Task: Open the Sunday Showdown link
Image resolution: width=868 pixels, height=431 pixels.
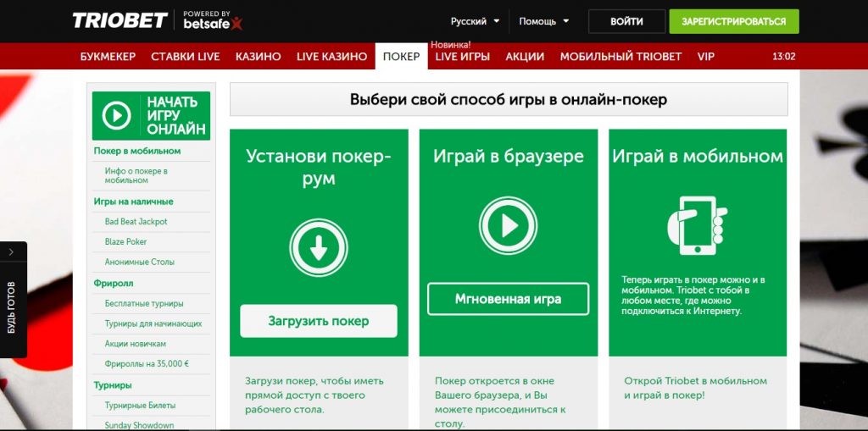Action: coord(139,425)
